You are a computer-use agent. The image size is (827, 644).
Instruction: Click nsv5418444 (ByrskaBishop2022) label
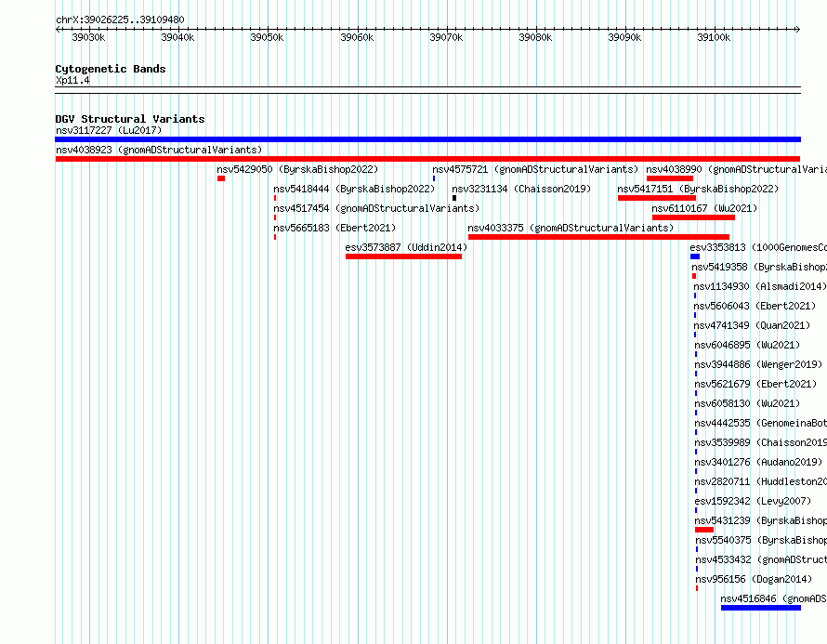pyautogui.click(x=354, y=189)
